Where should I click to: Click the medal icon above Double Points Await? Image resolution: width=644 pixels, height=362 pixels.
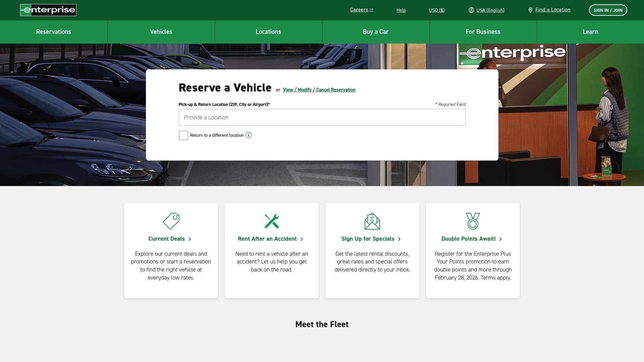(473, 221)
